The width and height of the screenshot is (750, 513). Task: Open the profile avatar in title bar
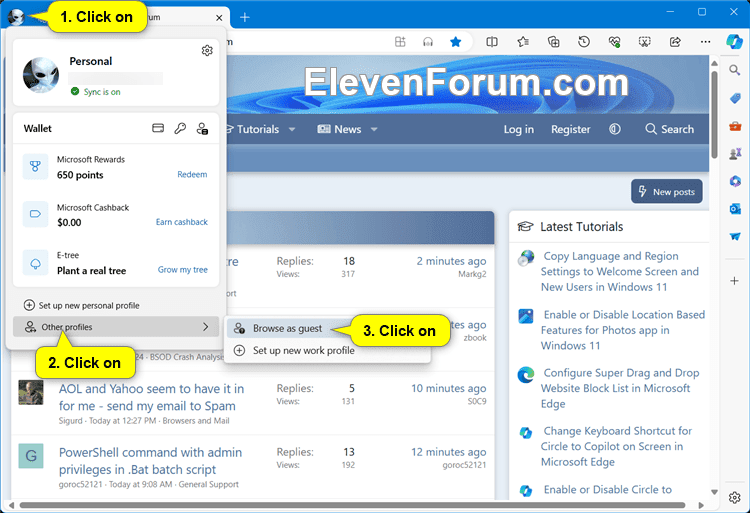pos(16,17)
